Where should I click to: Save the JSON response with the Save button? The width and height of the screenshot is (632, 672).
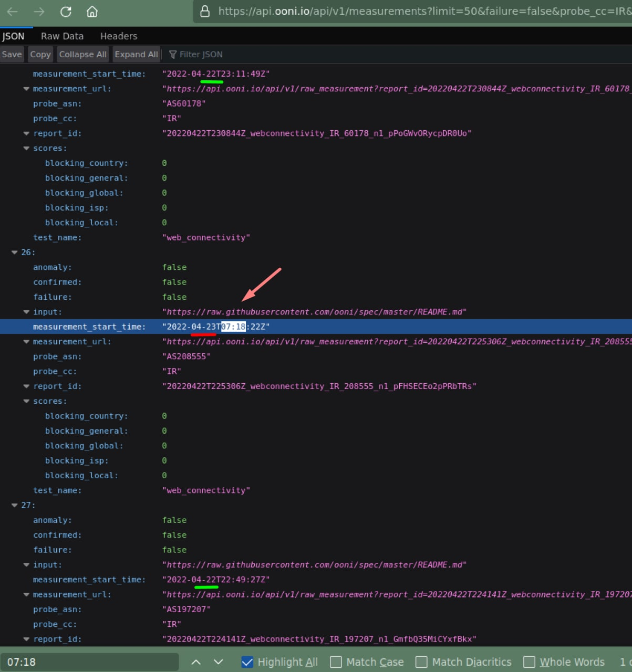pyautogui.click(x=12, y=54)
